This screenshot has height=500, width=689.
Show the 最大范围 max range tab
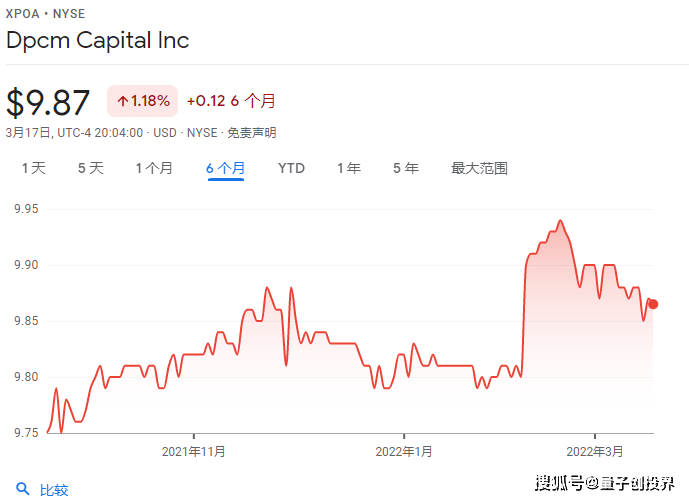479,168
